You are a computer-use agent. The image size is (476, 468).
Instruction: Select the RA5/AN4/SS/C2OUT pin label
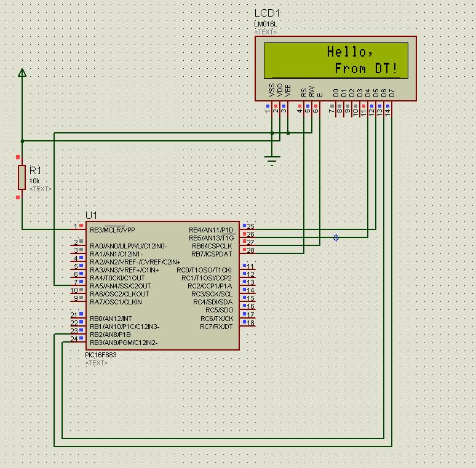click(x=120, y=286)
